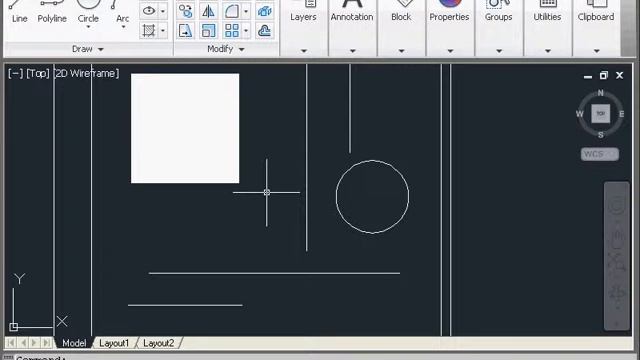
Task: Switch to the Model tab
Action: 74,343
